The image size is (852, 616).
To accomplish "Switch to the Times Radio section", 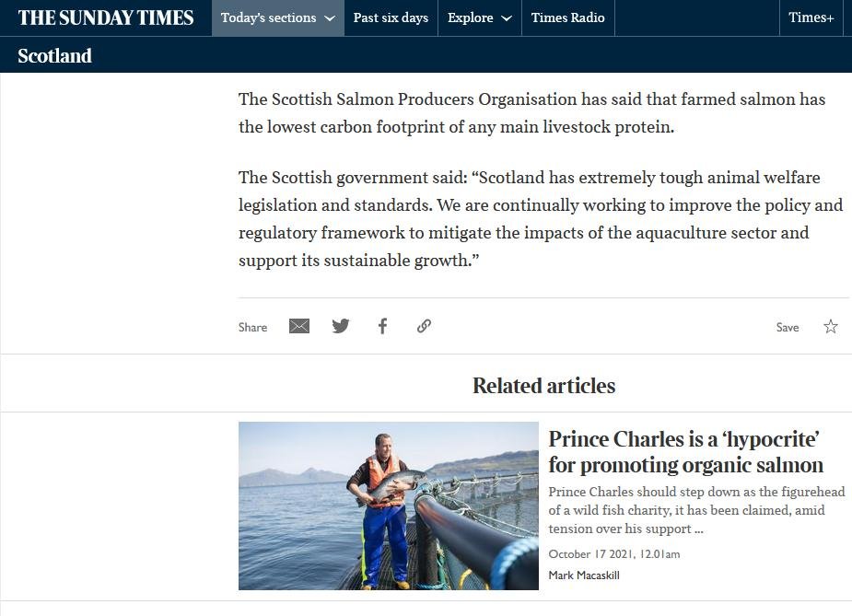I will pyautogui.click(x=567, y=17).
